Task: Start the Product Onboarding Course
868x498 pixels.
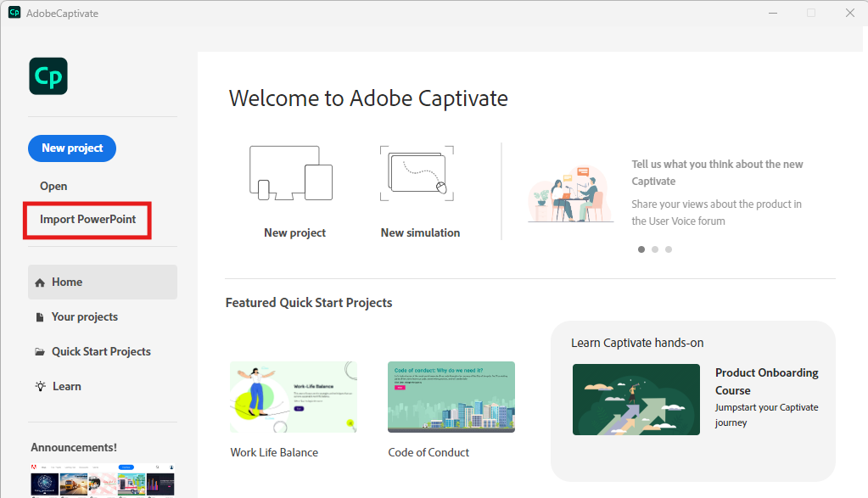Action: click(636, 399)
